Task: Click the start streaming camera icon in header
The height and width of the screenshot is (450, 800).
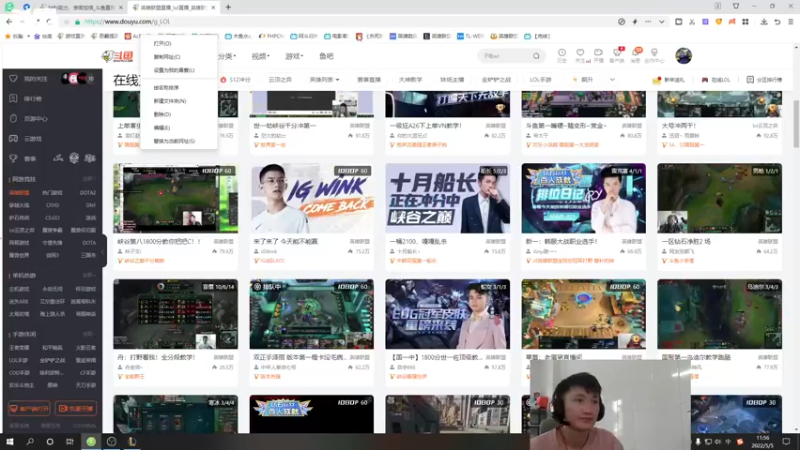Action: pos(598,53)
